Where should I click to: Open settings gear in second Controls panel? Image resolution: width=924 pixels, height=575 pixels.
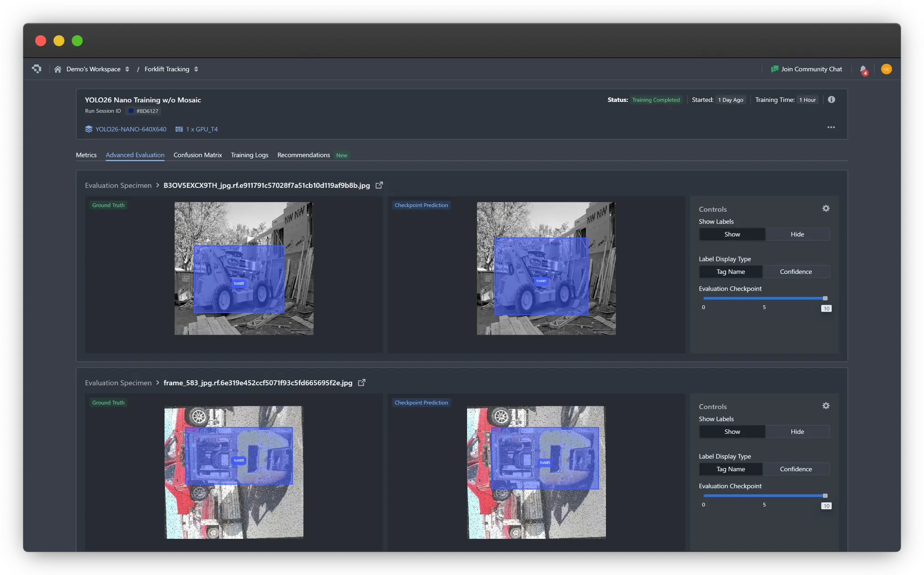coord(826,406)
